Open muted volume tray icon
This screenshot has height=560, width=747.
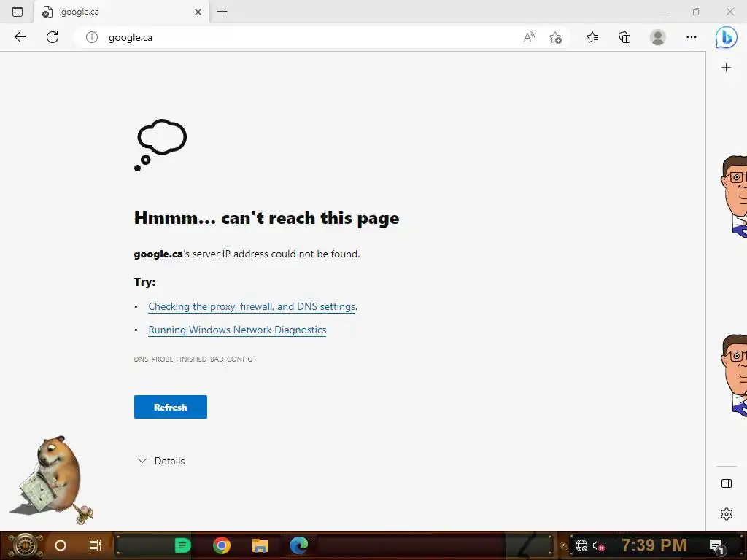(598, 545)
